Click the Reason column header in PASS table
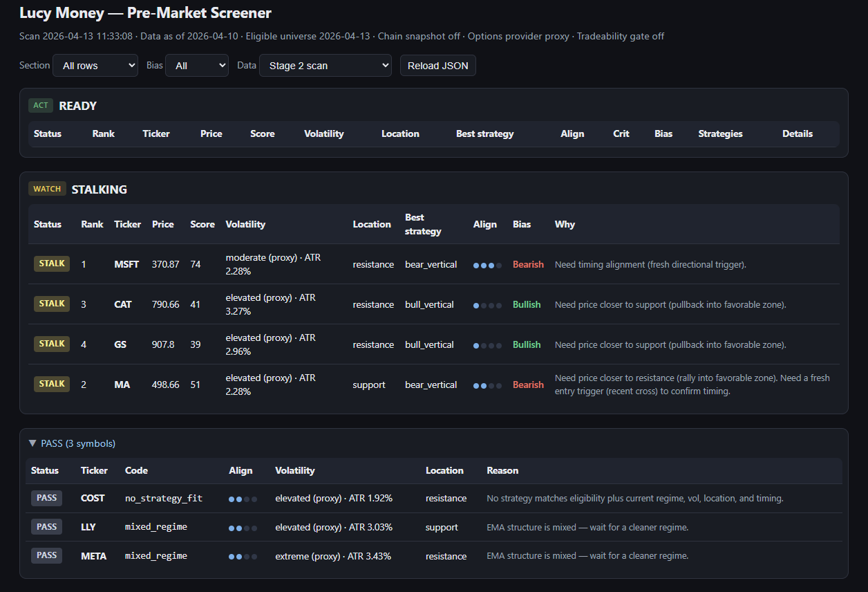This screenshot has height=592, width=868. tap(502, 470)
